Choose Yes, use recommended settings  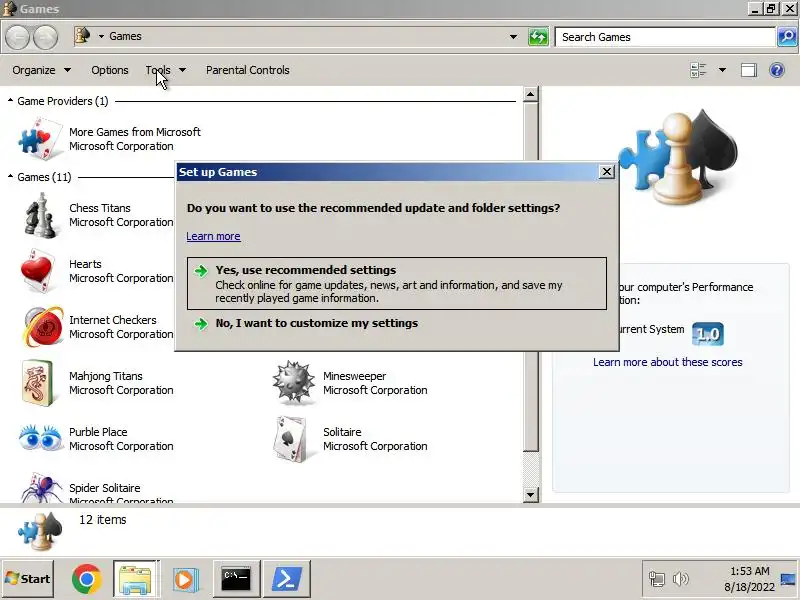396,283
